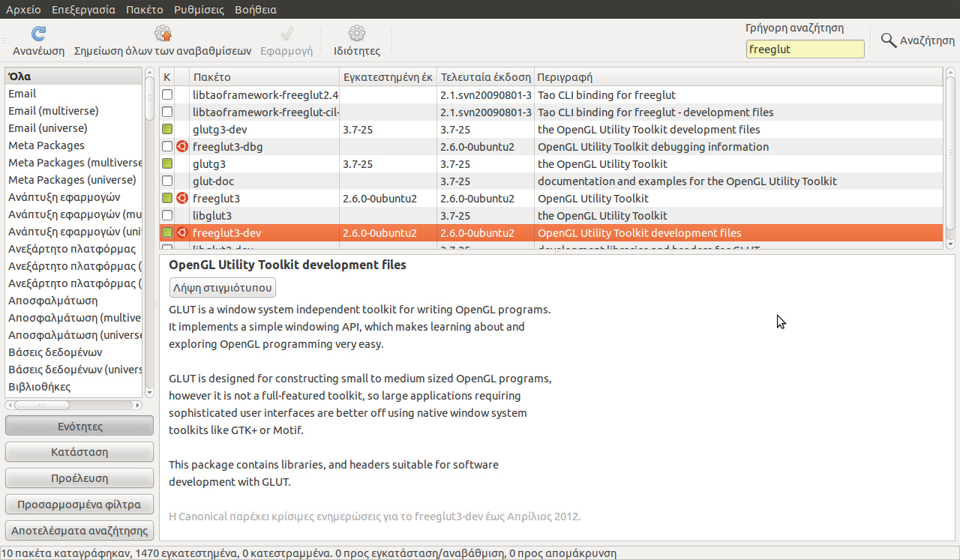Toggle checkbox for libglut3 package

click(x=167, y=216)
